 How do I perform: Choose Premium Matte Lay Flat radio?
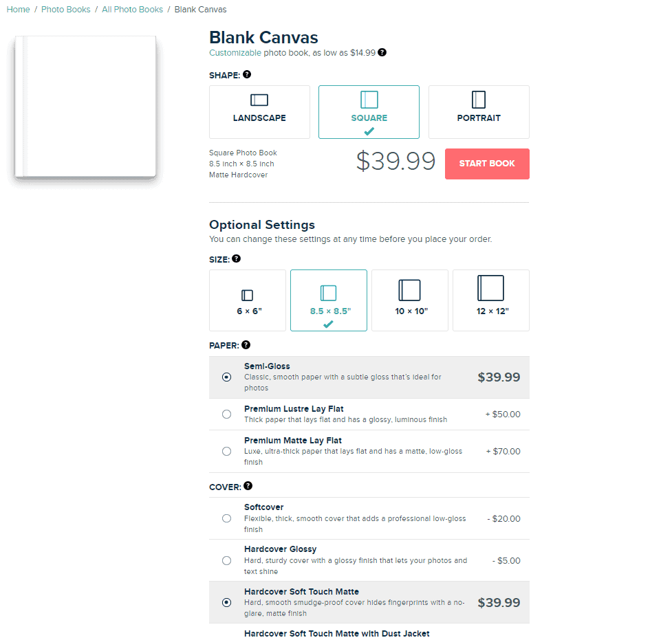click(227, 452)
